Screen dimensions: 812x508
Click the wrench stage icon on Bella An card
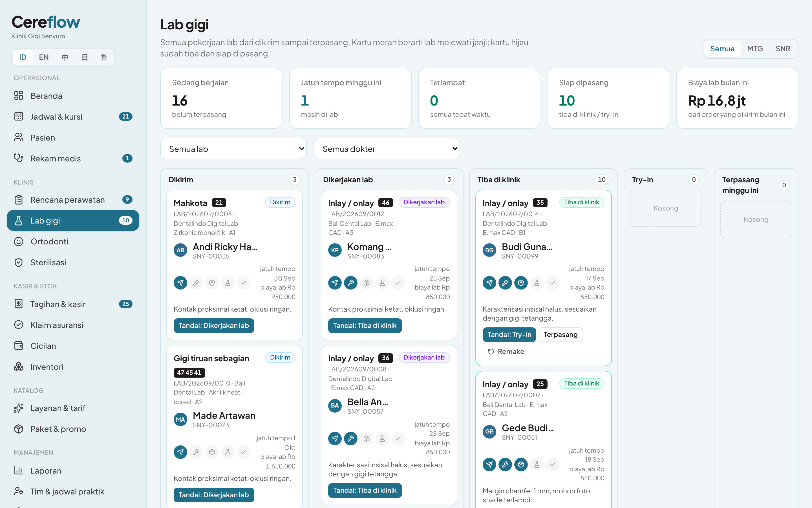pos(351,439)
